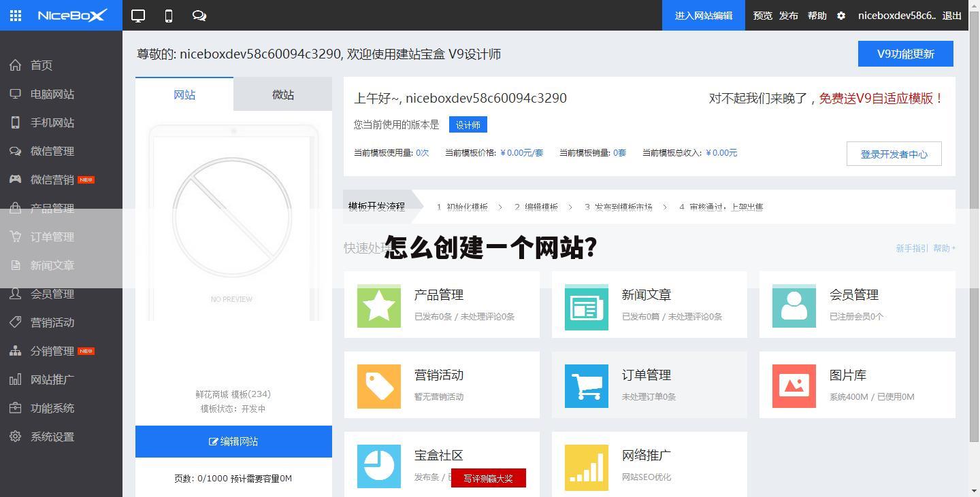
Task: Select the 网站 tab
Action: (x=184, y=95)
